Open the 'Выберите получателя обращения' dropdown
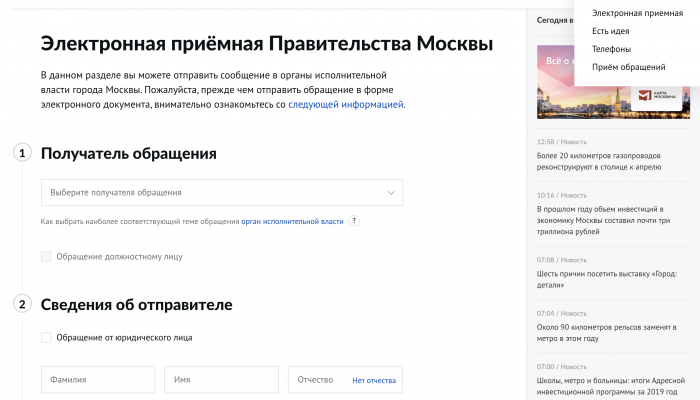This screenshot has height=400, width=700. pyautogui.click(x=210, y=192)
